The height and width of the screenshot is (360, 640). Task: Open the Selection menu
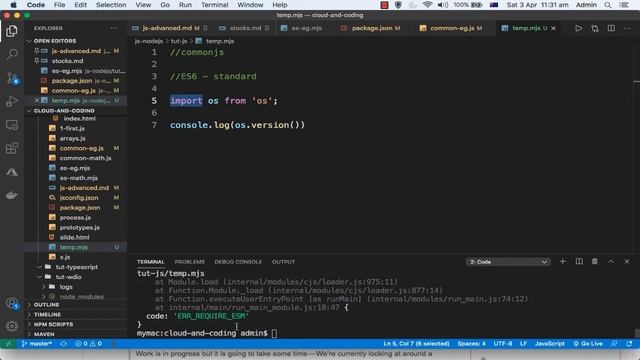tap(111, 5)
